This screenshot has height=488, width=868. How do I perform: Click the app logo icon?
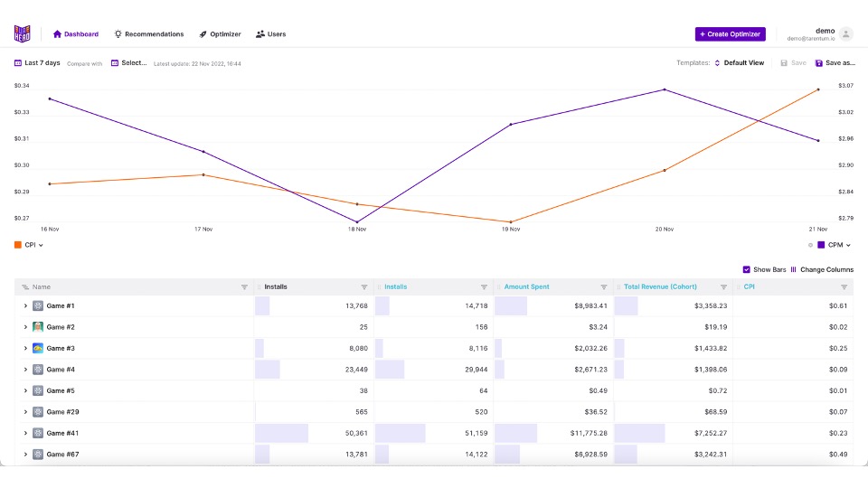(x=22, y=33)
